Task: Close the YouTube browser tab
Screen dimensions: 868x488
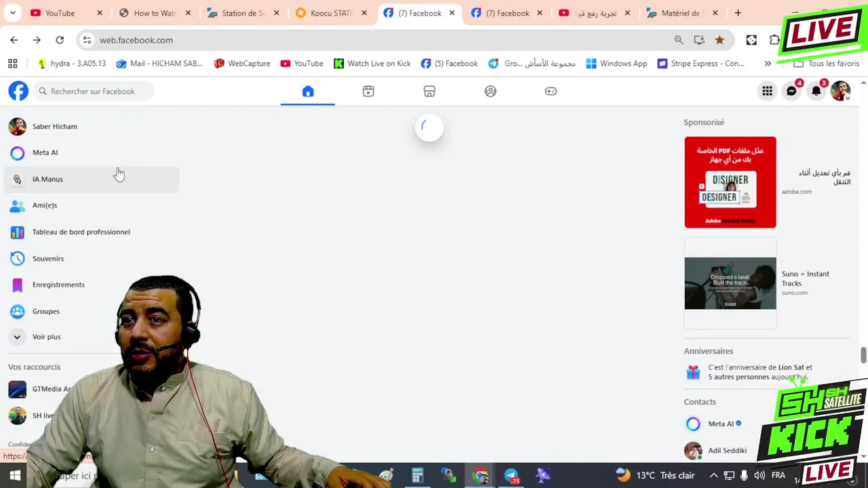Action: pyautogui.click(x=100, y=13)
